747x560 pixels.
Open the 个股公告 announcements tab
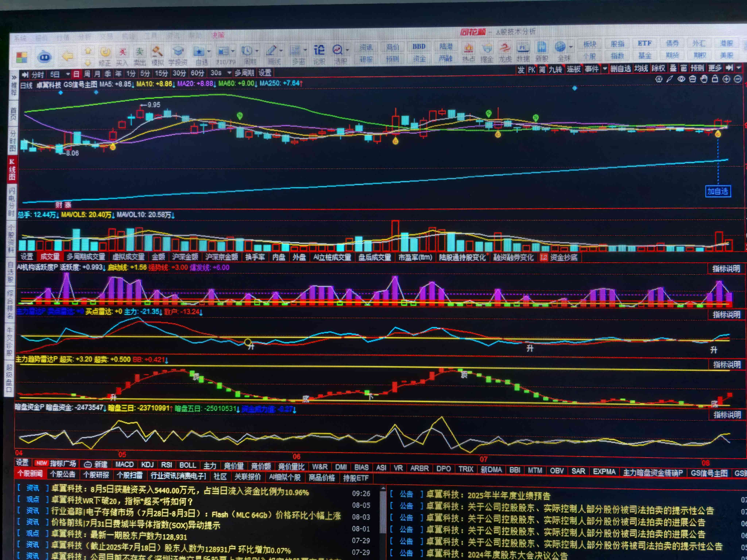click(63, 474)
